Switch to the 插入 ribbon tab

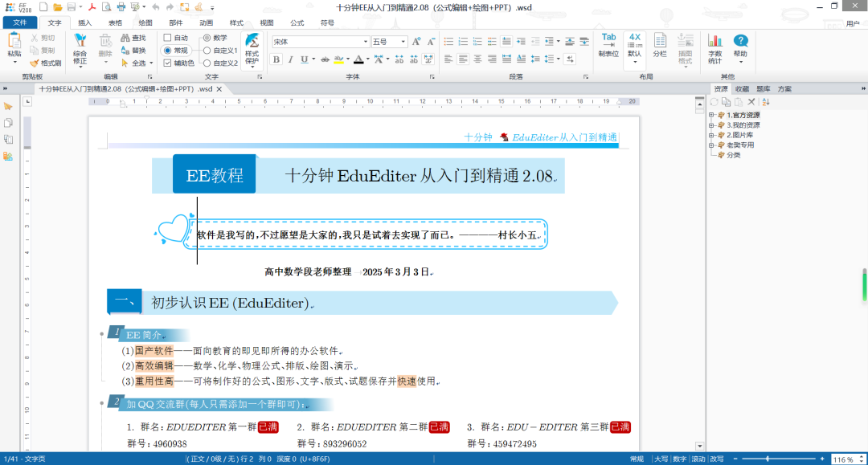pyautogui.click(x=84, y=22)
